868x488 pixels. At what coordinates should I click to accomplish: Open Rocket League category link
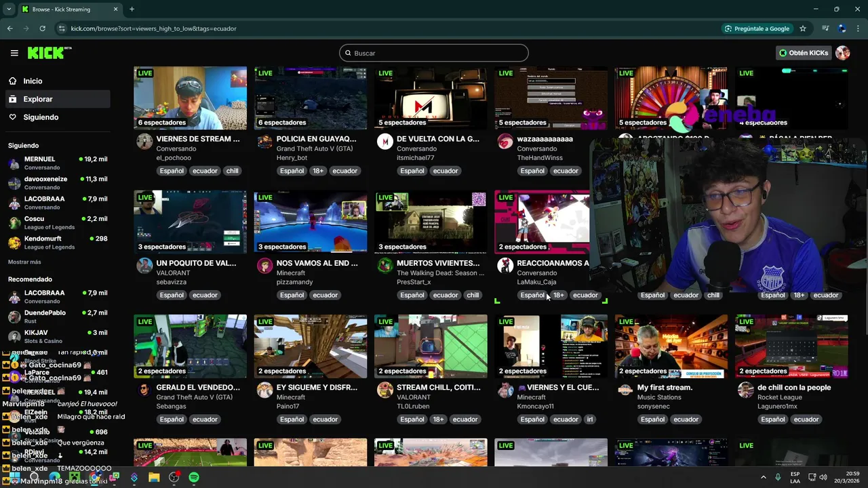(780, 397)
